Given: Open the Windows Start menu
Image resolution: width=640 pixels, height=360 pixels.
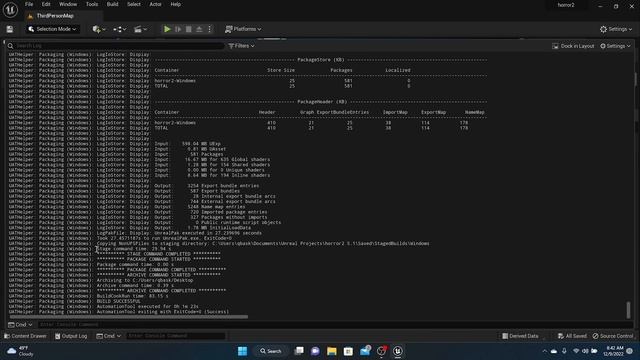Looking at the screenshot, I should pos(242,351).
